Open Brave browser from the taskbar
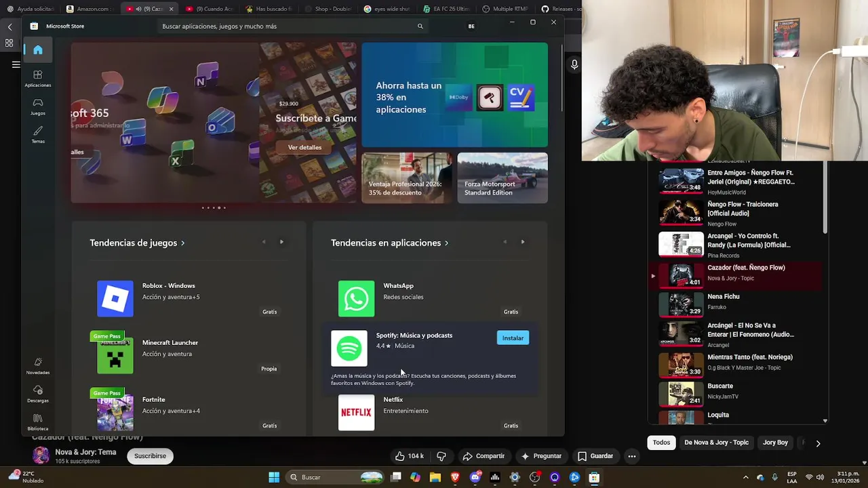This screenshot has width=868, height=488. [x=455, y=477]
